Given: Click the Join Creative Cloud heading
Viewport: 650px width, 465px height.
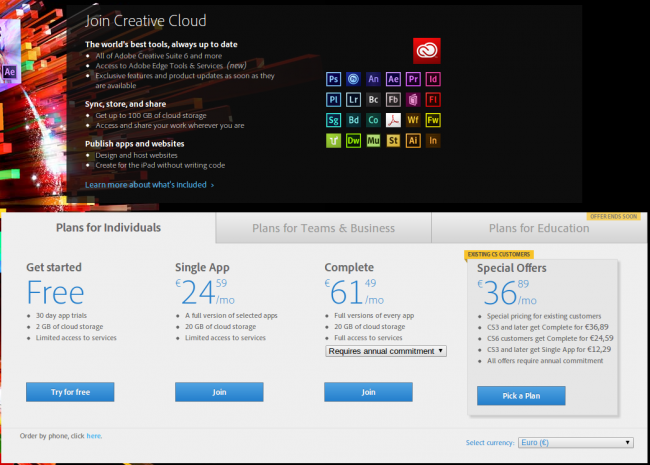Looking at the screenshot, I should 146,21.
